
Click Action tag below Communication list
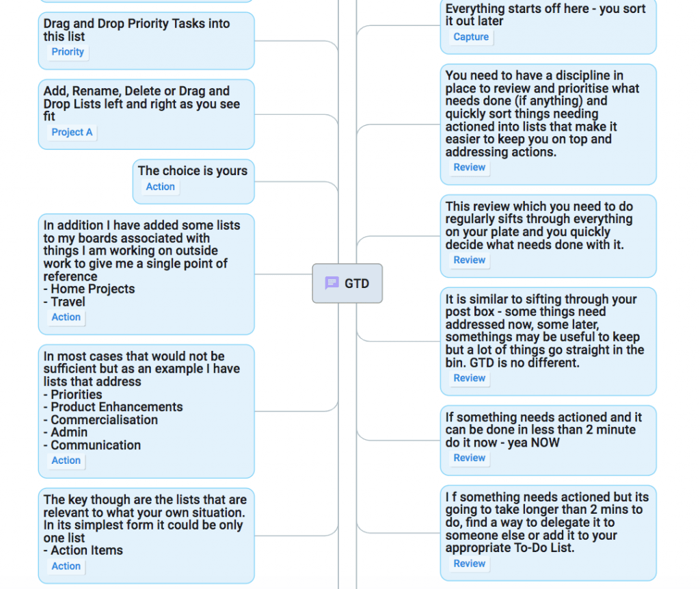point(66,461)
